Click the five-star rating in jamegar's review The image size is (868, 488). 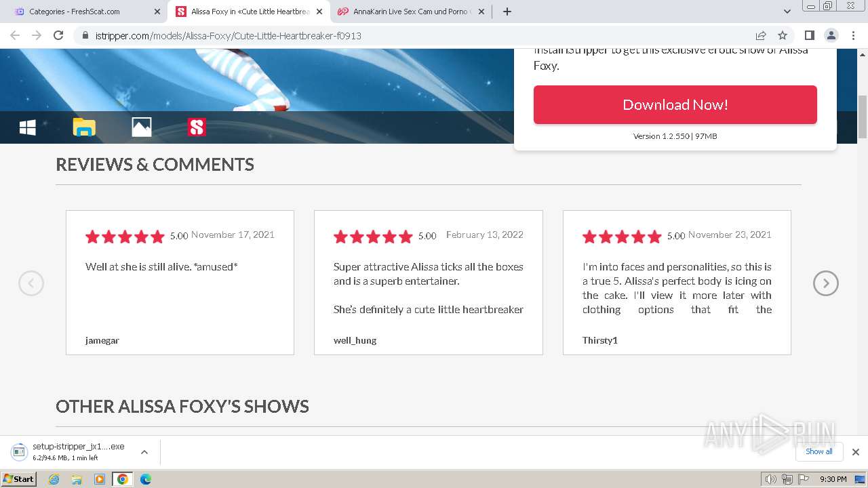point(125,237)
